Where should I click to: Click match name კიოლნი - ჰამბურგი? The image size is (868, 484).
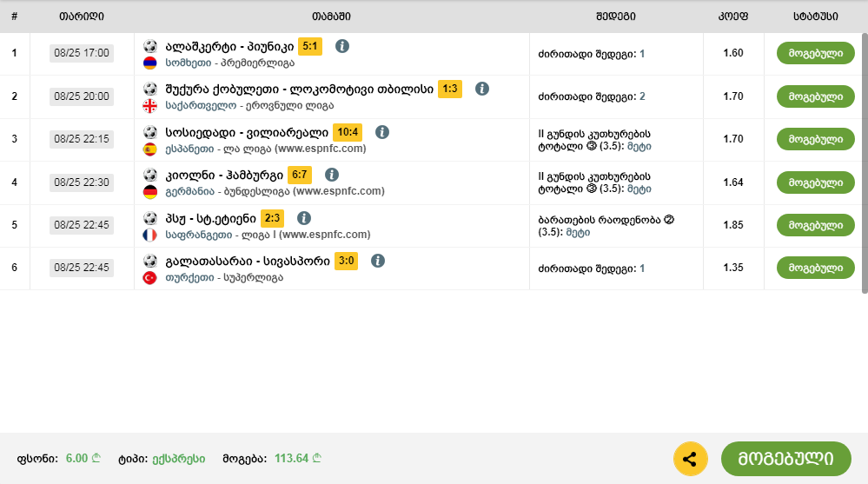(224, 175)
